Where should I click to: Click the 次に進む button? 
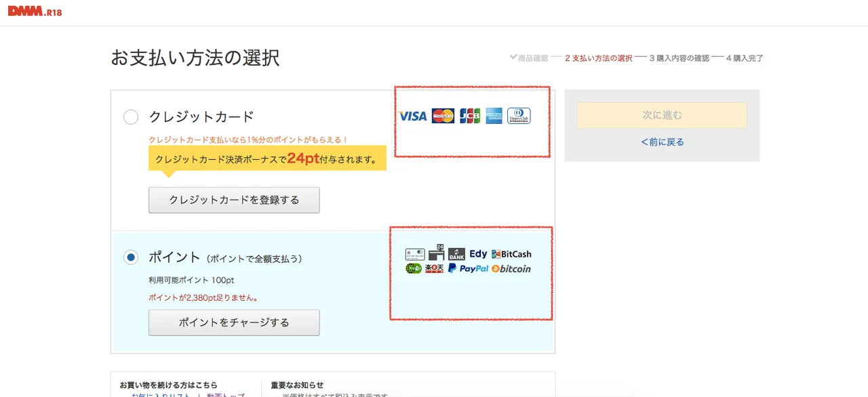click(x=662, y=115)
